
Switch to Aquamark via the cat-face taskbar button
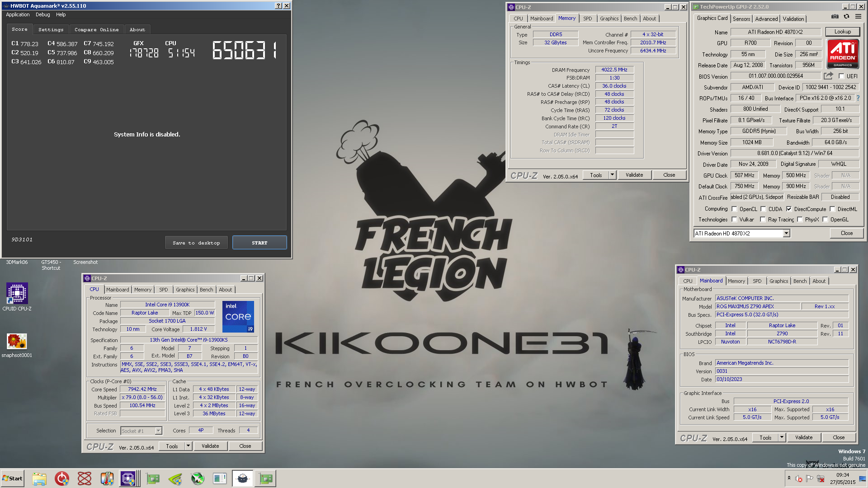coord(243,479)
